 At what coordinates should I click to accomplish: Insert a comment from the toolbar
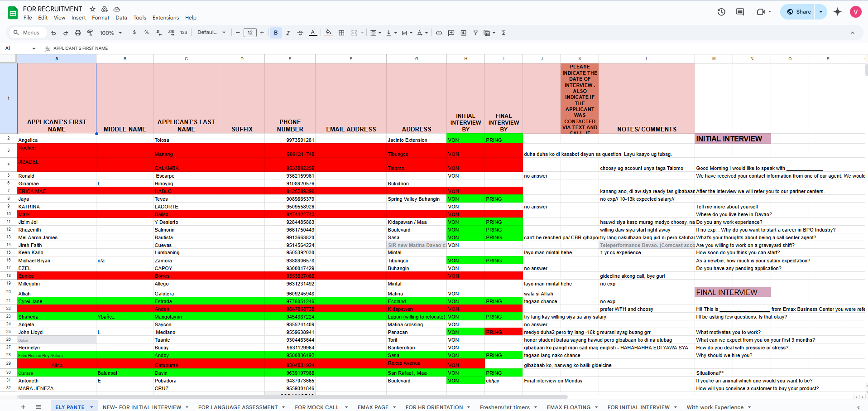[x=451, y=33]
